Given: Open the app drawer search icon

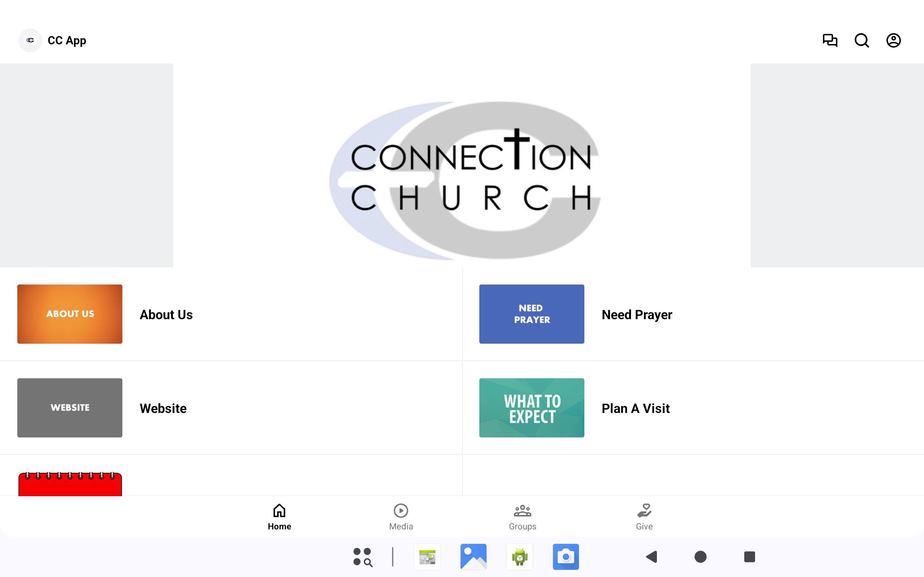Looking at the screenshot, I should point(362,557).
